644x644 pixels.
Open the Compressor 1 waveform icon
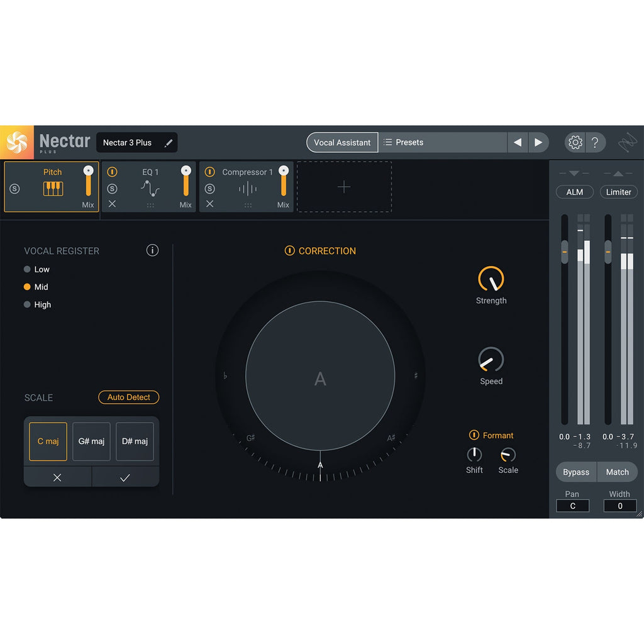pos(248,189)
